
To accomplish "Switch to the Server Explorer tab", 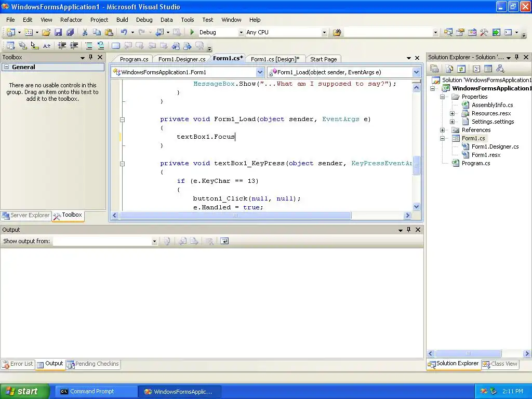I will coord(26,216).
